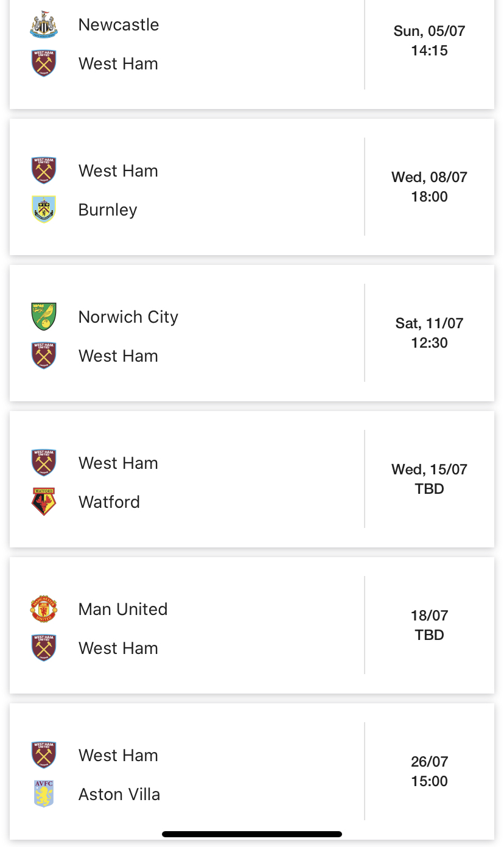Screen dimensions: 504x847
Task: Open the Burnley team name
Action: point(108,210)
